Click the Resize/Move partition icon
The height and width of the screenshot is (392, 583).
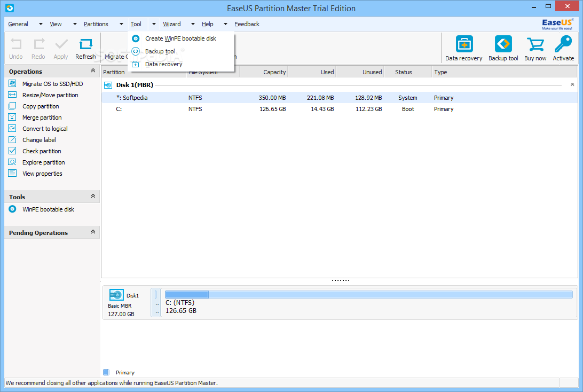pyautogui.click(x=12, y=95)
